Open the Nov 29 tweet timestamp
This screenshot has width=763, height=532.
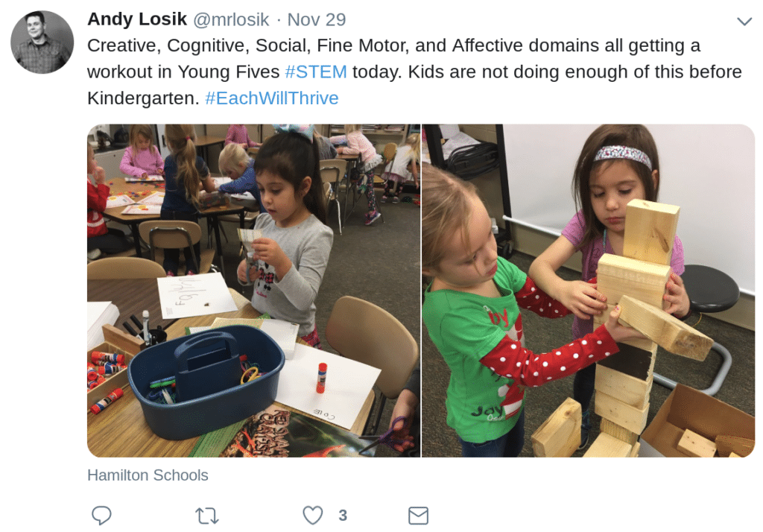point(316,19)
